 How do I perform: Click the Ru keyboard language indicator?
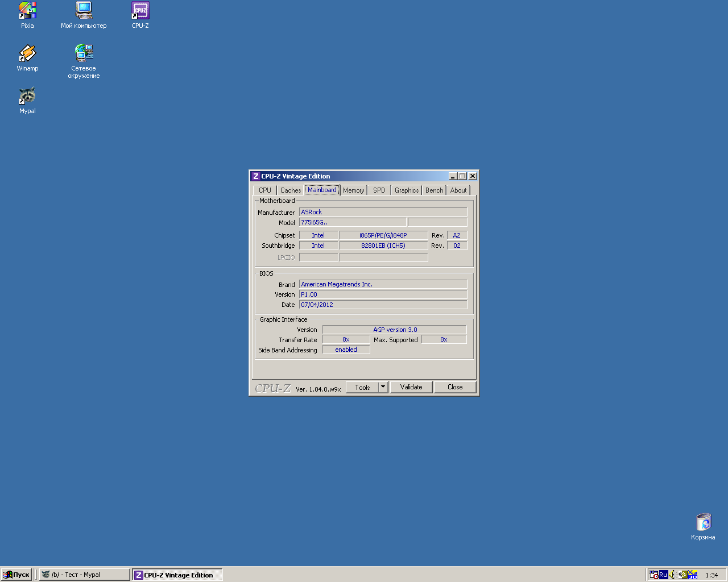663,575
